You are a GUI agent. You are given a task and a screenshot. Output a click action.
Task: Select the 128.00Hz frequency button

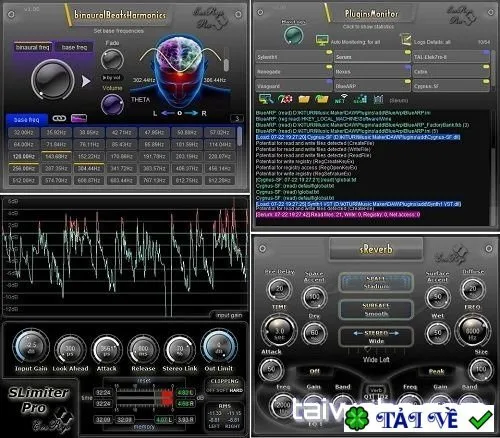(x=24, y=156)
